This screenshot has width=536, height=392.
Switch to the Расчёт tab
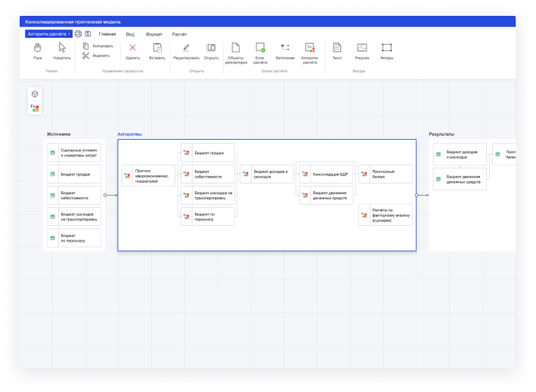pyautogui.click(x=179, y=34)
